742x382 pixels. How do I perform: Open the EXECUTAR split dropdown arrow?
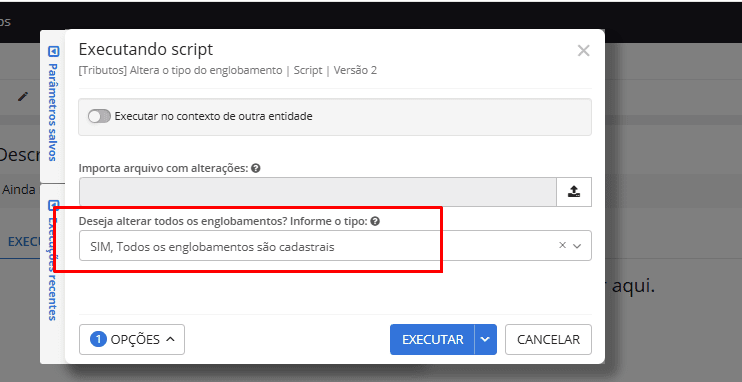[x=486, y=339]
